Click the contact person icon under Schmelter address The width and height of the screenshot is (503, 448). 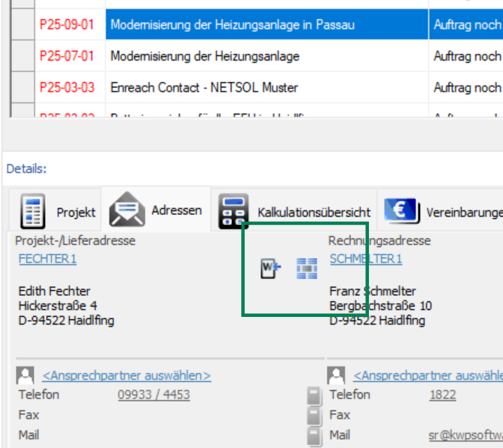(x=337, y=375)
